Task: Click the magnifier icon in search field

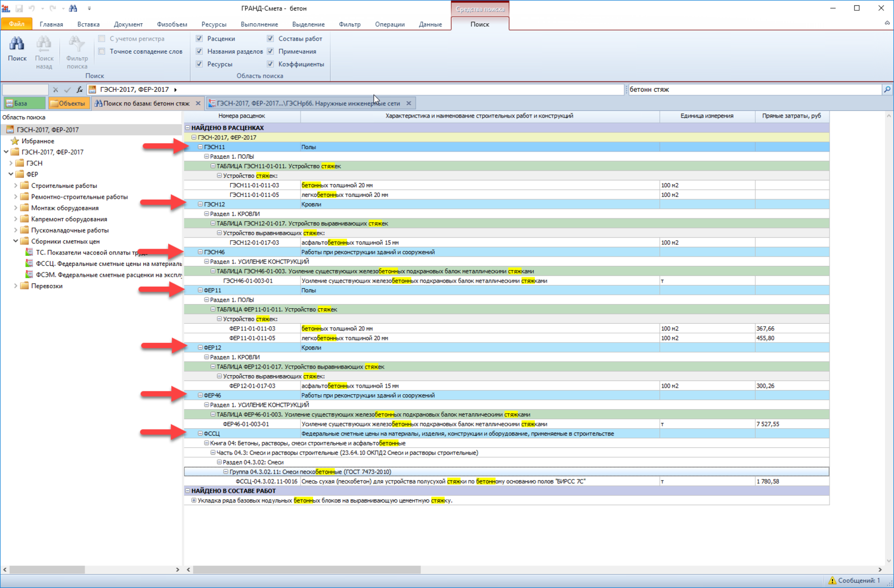Action: click(x=887, y=89)
